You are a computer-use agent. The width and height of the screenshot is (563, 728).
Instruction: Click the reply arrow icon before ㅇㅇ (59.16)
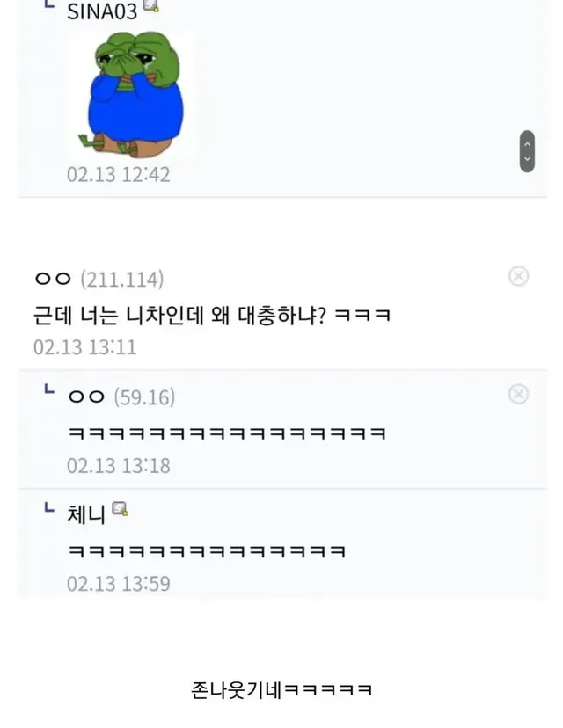(x=48, y=392)
